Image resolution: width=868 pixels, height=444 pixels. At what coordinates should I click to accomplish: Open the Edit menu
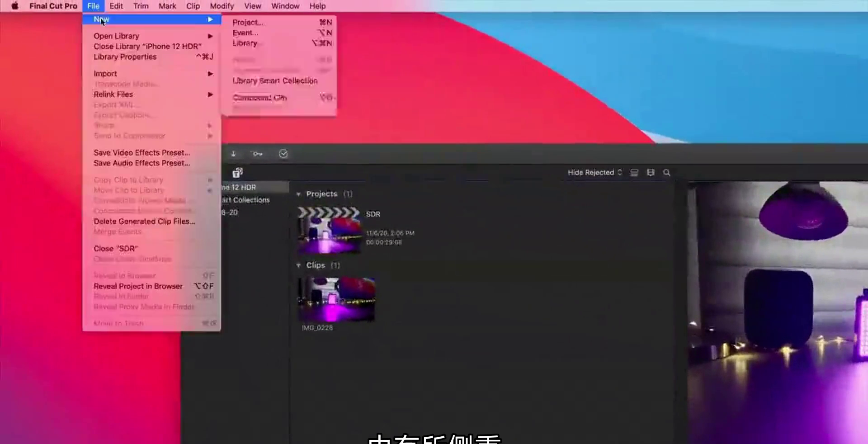[x=116, y=6]
